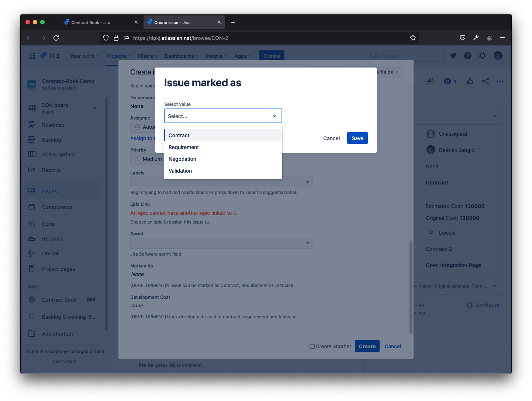Choose Negotiation from the dropdown list
The width and height of the screenshot is (532, 401).
click(223, 159)
